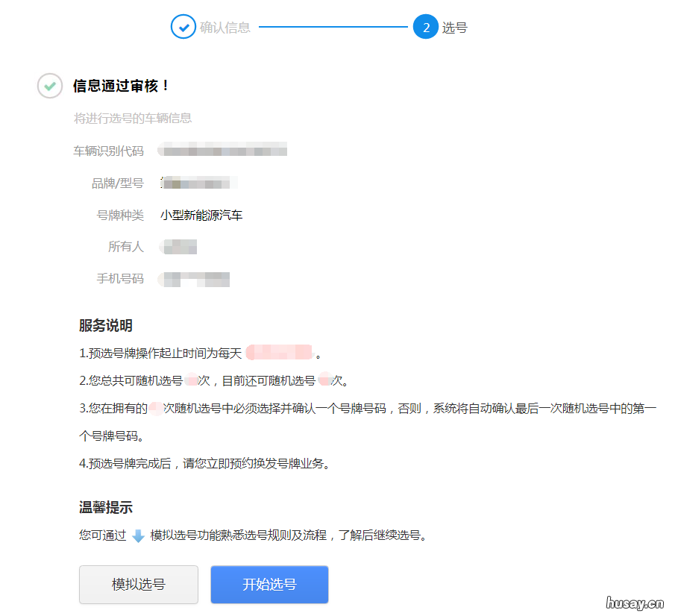Click the masked 所有人 name field
Viewport: 675px width, 616px height.
click(178, 246)
